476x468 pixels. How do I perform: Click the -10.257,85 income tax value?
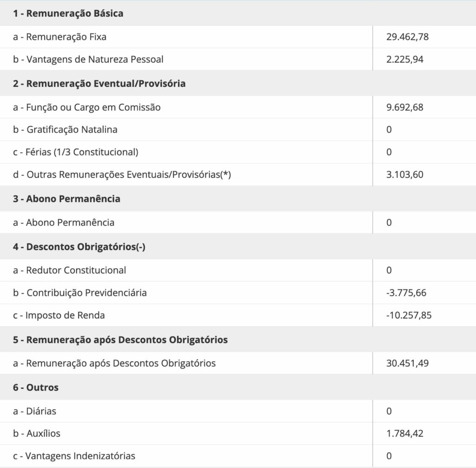(409, 315)
